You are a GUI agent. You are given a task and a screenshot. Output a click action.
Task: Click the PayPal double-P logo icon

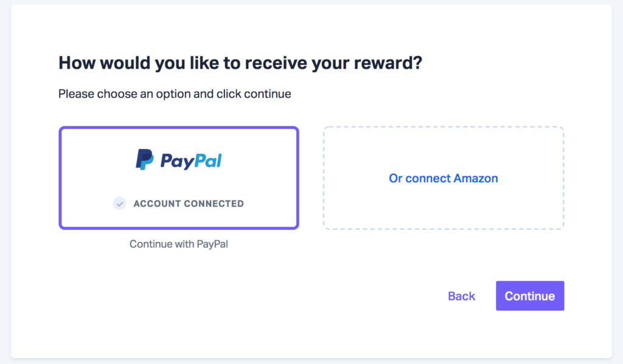click(145, 160)
